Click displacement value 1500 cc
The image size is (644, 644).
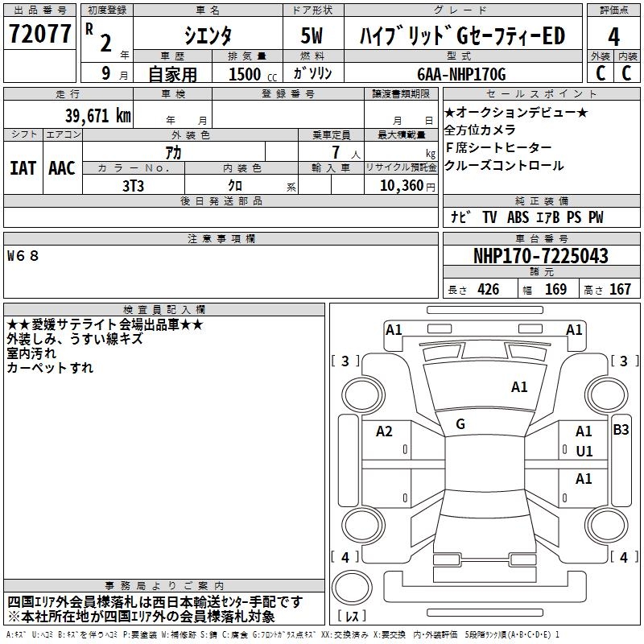coord(253,74)
